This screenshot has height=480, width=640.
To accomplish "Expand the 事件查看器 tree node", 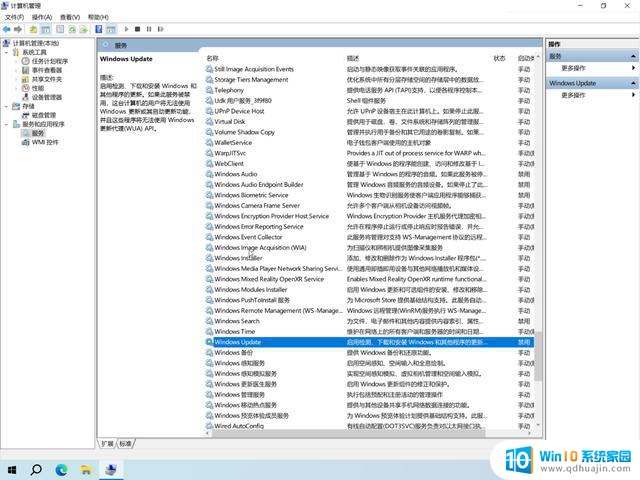I will pos(16,70).
